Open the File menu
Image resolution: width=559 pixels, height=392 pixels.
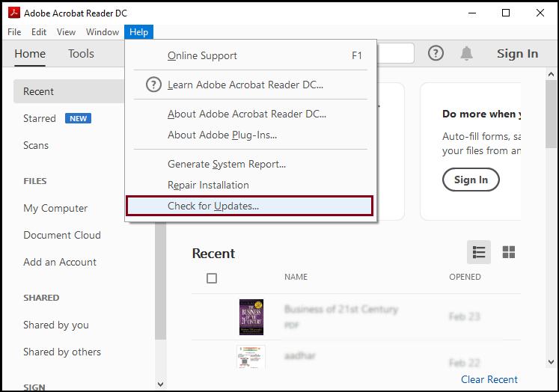tap(14, 32)
